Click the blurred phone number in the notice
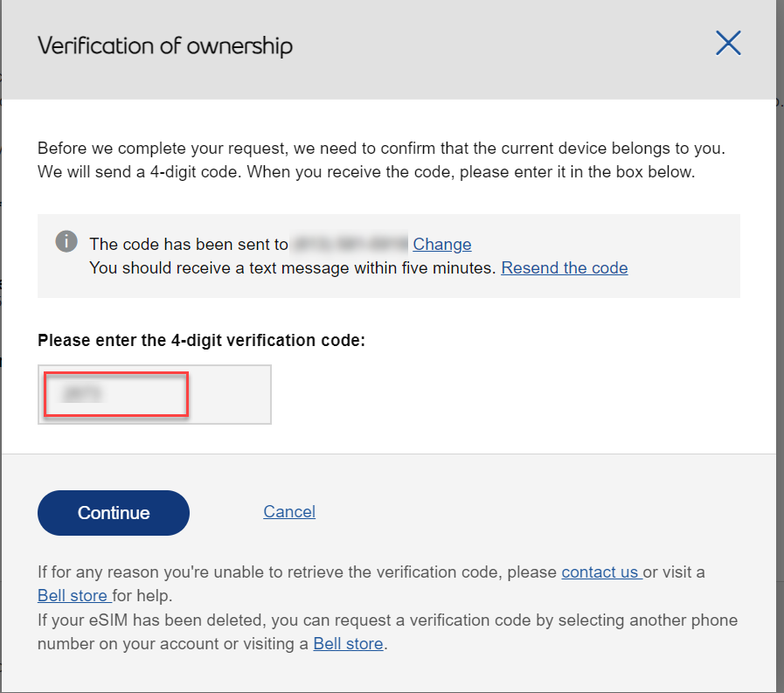The width and height of the screenshot is (784, 693). point(350,245)
